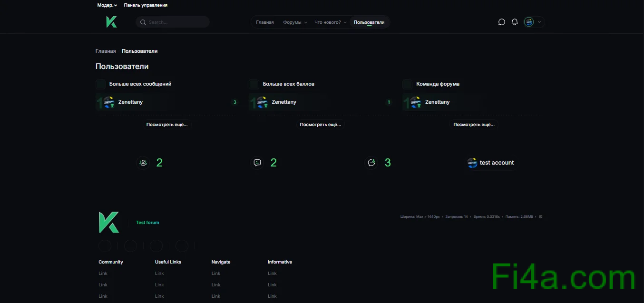Screen dimensions: 644x303
Task: Click the green K logo in the header
Action: [x=112, y=22]
